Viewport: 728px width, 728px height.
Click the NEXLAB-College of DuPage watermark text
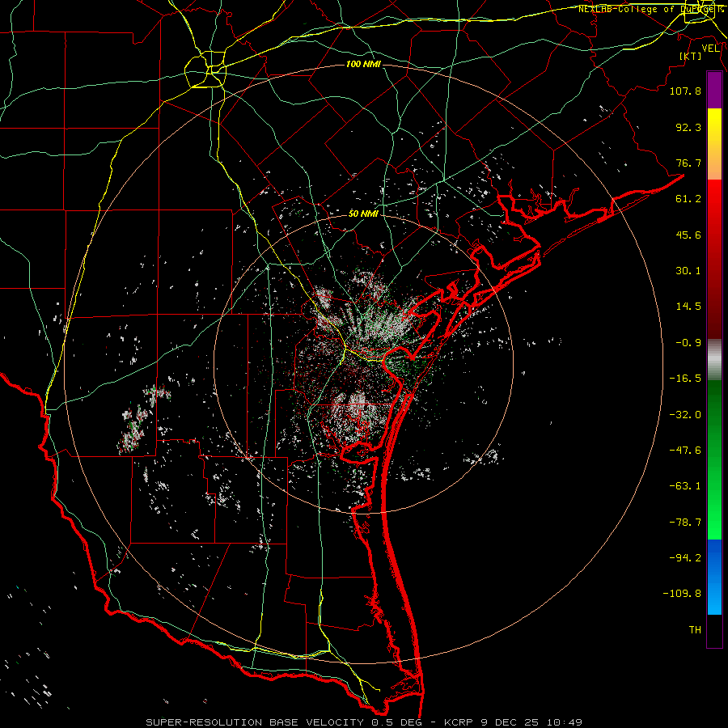coord(650,9)
